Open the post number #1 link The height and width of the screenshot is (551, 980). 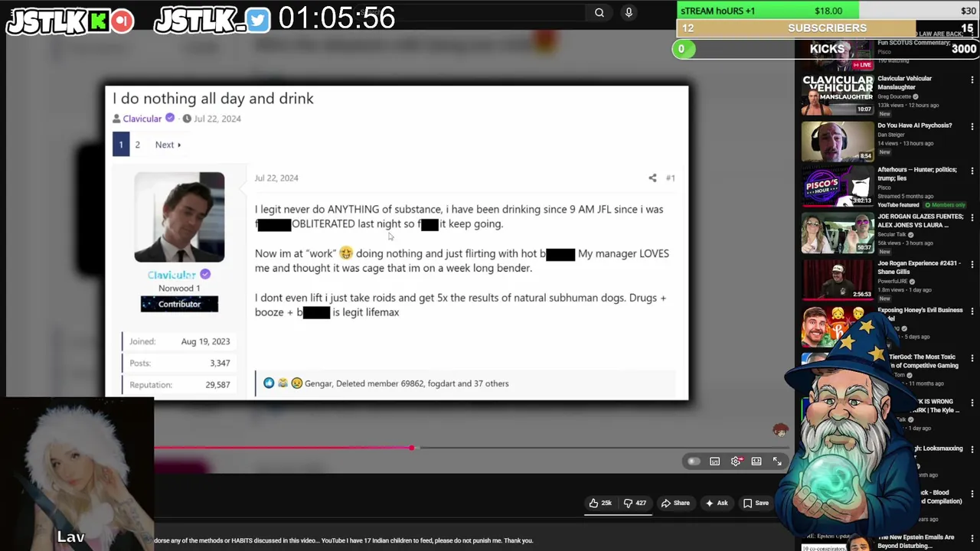click(670, 178)
